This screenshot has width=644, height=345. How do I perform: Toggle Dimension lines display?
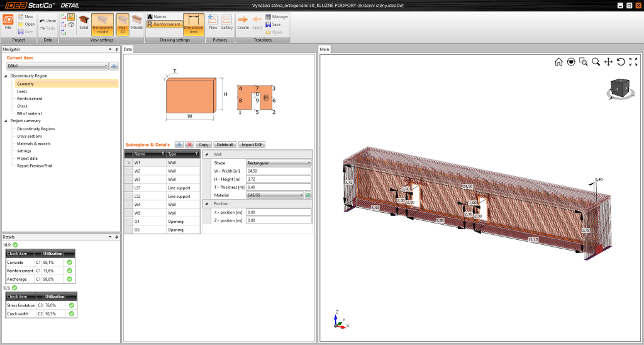[x=193, y=23]
